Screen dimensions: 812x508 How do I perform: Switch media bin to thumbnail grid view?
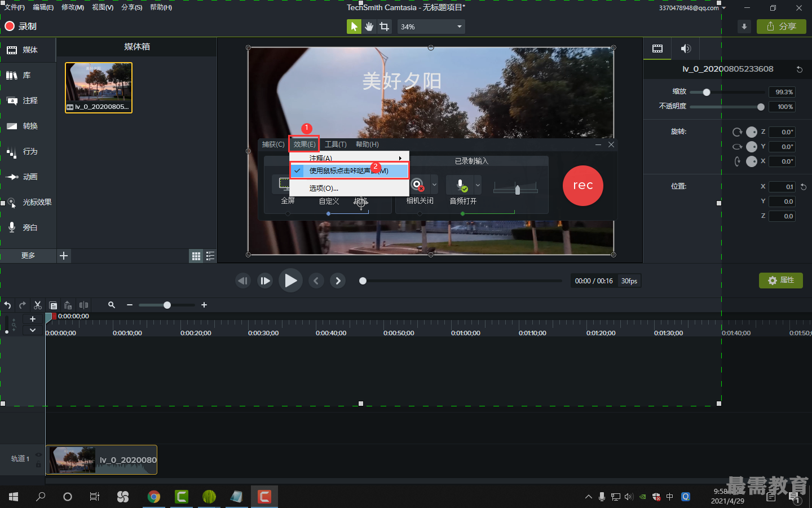(x=196, y=256)
